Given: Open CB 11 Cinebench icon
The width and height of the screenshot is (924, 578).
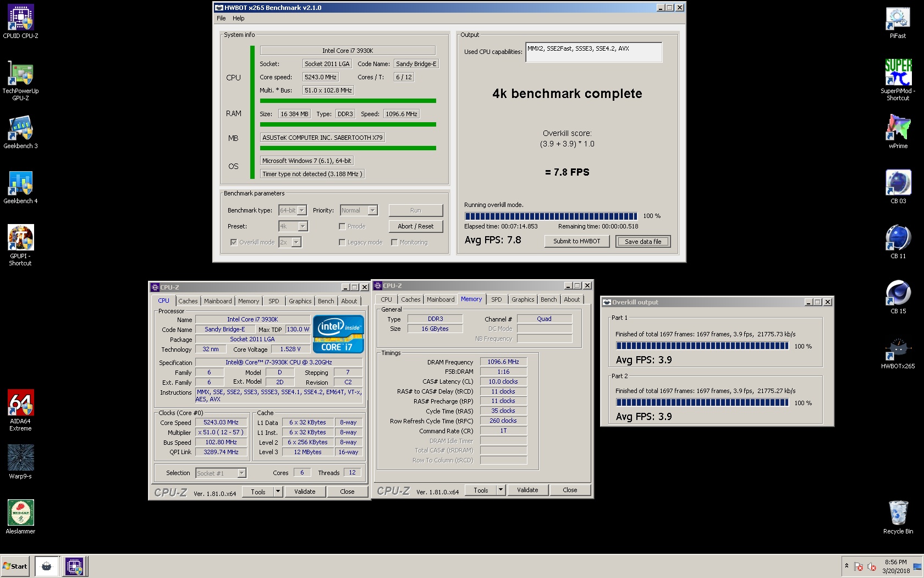Looking at the screenshot, I should click(898, 242).
